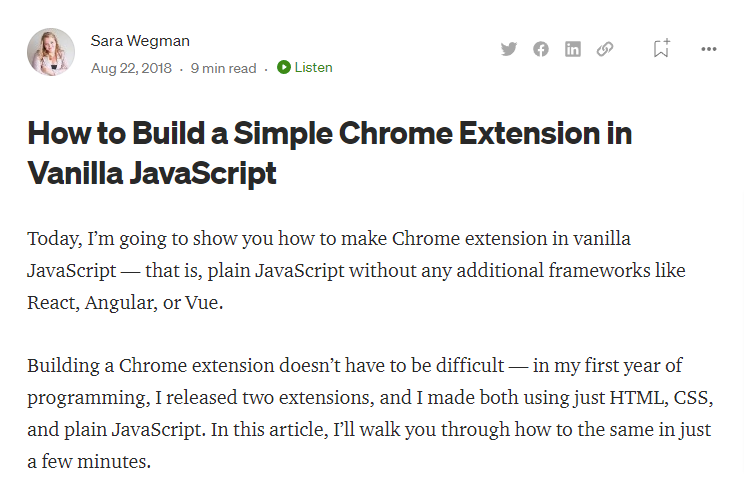The width and height of the screenshot is (744, 491).
Task: Click the word "Today" starting the first paragraph
Action: [x=52, y=239]
